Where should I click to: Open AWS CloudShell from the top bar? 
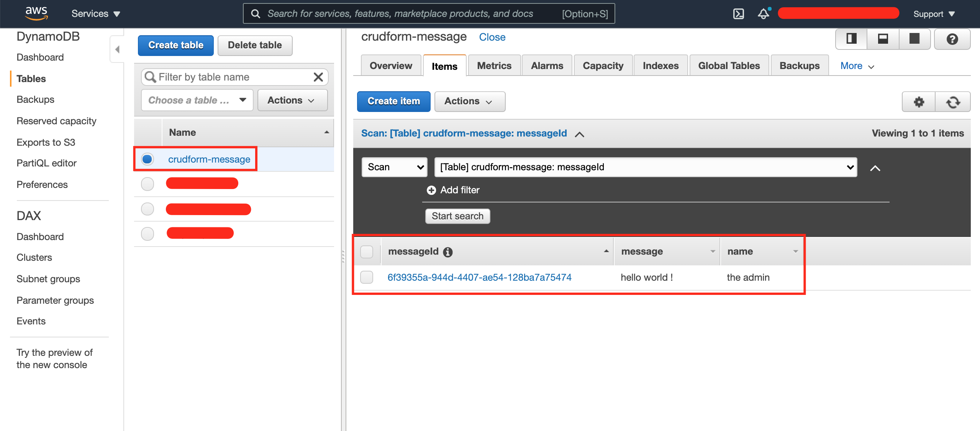(739, 13)
